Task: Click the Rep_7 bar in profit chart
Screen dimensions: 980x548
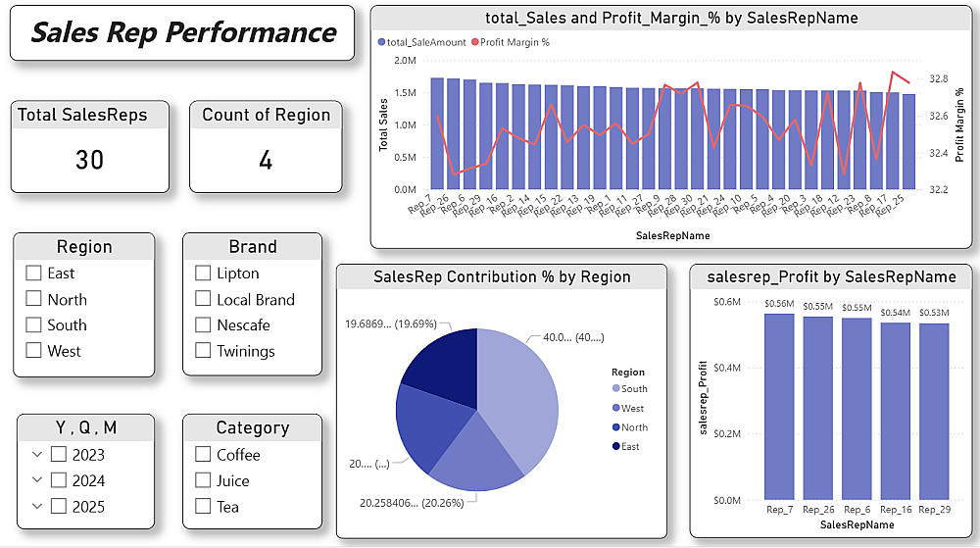Action: pos(779,407)
